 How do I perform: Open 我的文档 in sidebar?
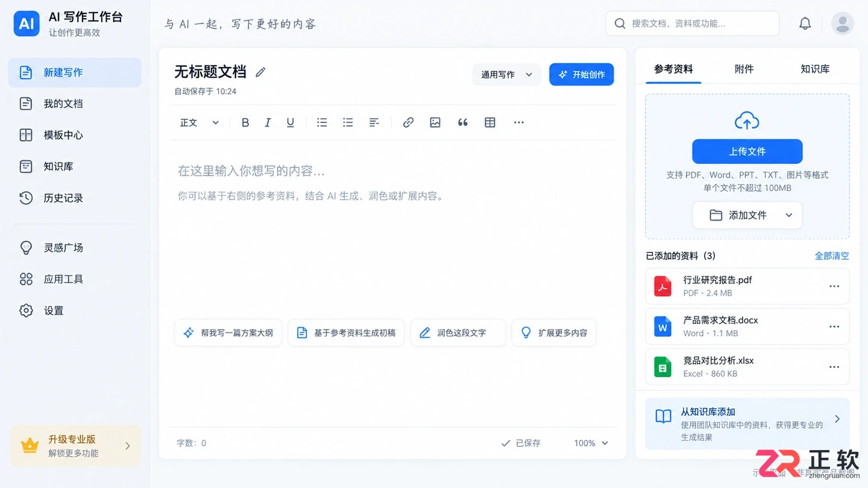pyautogui.click(x=75, y=104)
